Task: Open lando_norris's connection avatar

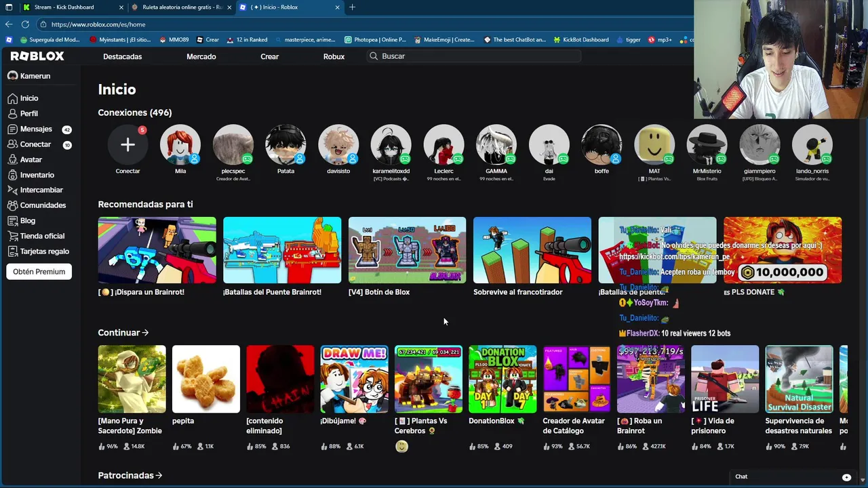Action: point(812,144)
